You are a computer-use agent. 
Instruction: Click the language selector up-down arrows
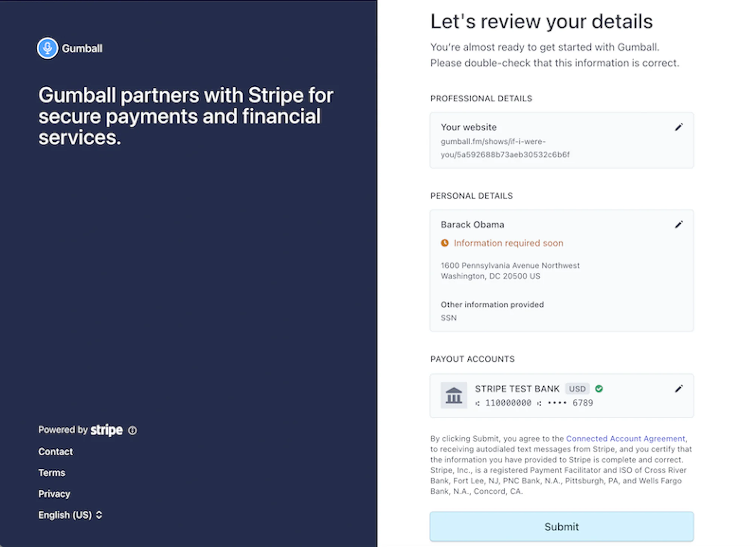tap(99, 515)
